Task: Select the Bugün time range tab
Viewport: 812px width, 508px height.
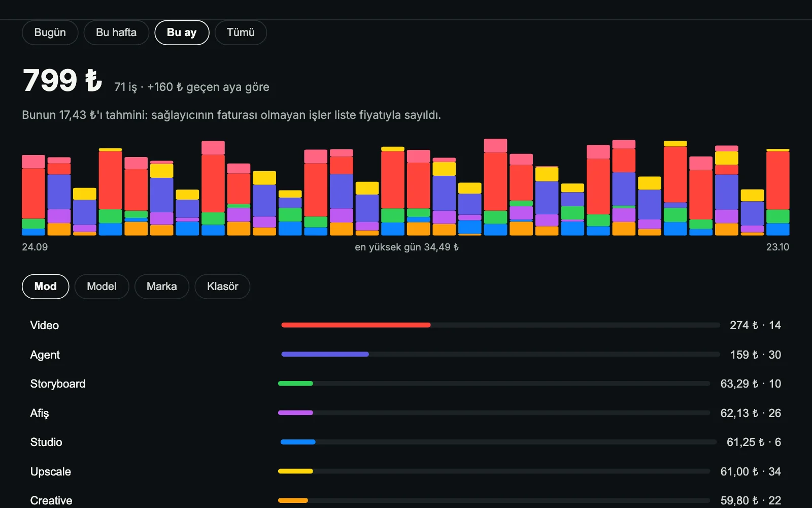Action: click(x=50, y=33)
